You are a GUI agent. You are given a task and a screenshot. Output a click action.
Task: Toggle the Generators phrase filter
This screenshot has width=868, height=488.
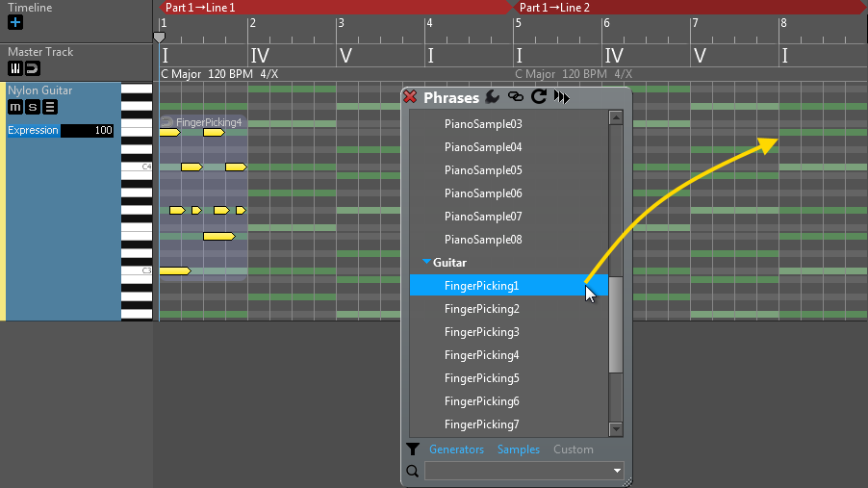456,449
